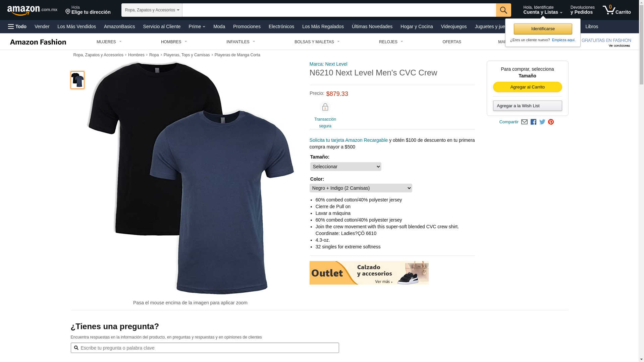The width and height of the screenshot is (644, 362).
Task: Share product via email icon
Action: 524,122
